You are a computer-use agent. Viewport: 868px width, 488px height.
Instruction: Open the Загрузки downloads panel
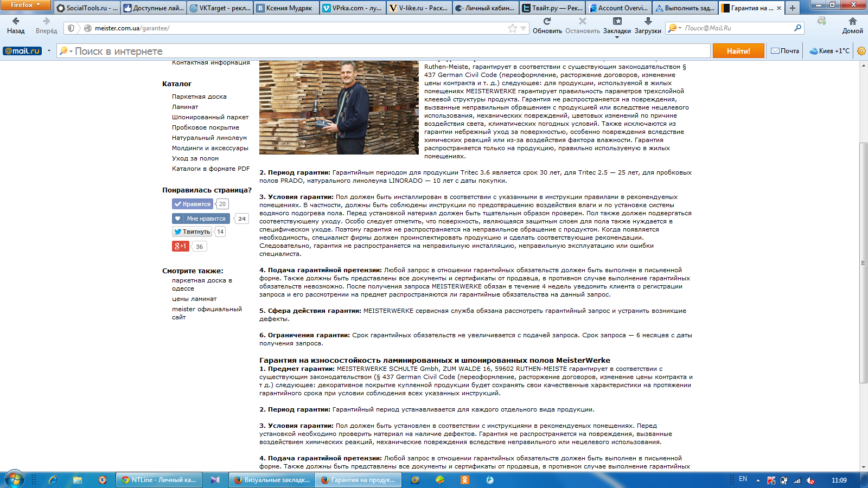click(x=648, y=25)
